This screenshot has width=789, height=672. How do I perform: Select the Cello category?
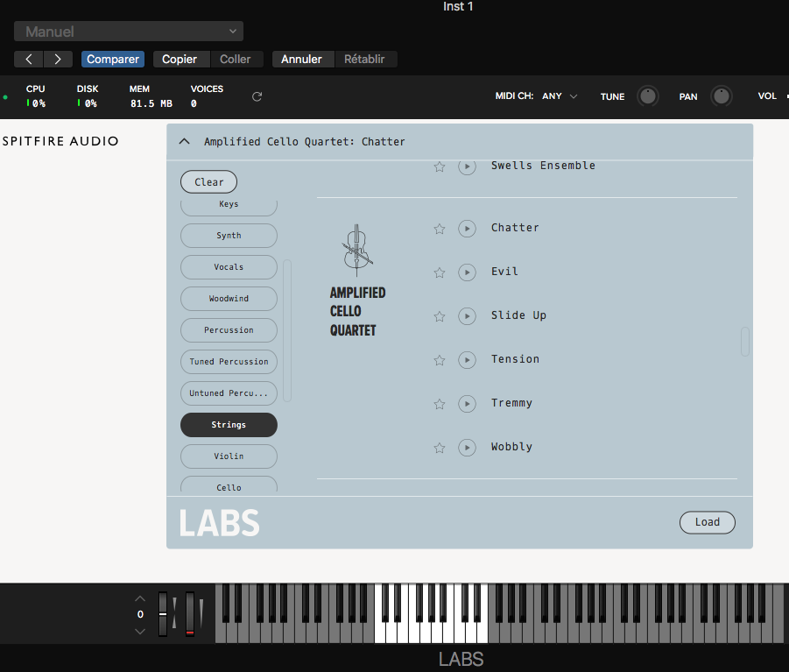pos(228,486)
